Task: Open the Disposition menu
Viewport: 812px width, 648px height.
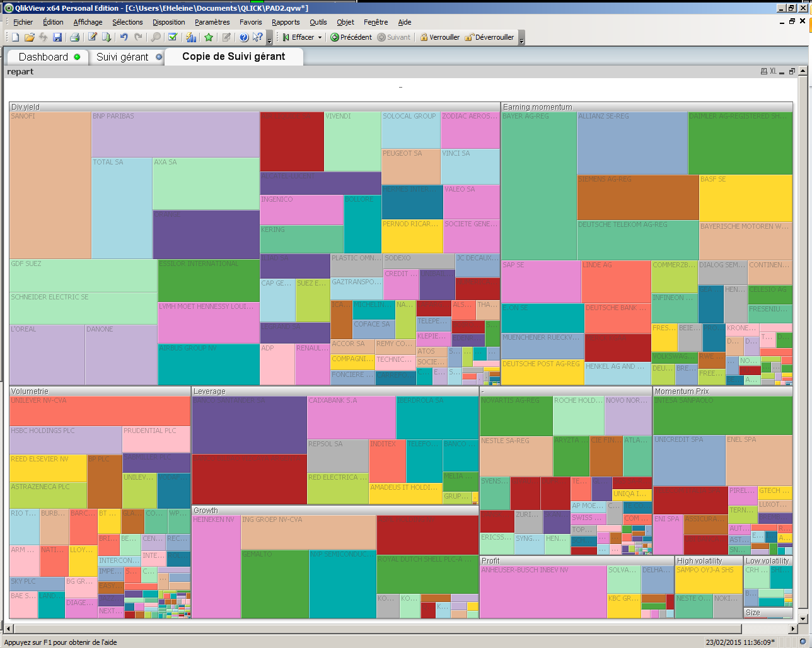Action: pyautogui.click(x=169, y=22)
